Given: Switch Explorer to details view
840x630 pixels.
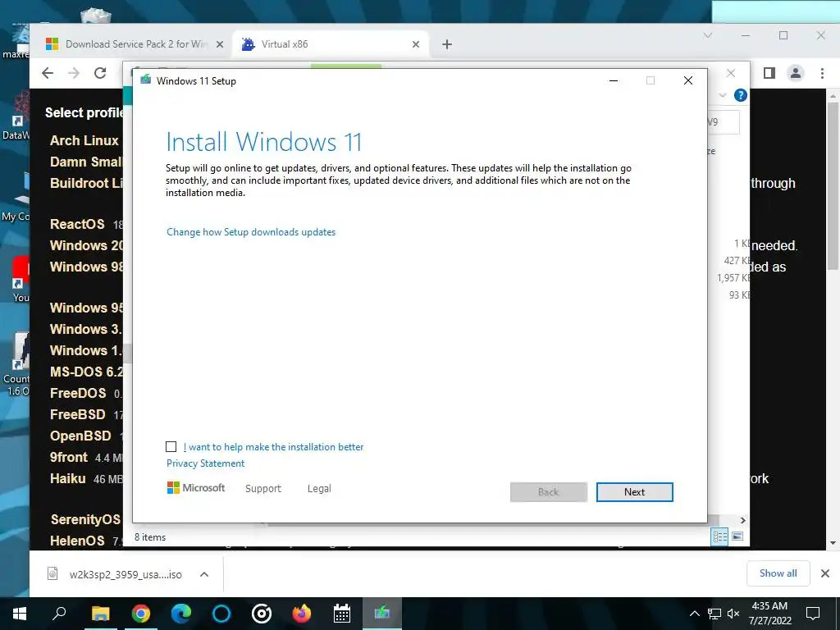Looking at the screenshot, I should (719, 536).
